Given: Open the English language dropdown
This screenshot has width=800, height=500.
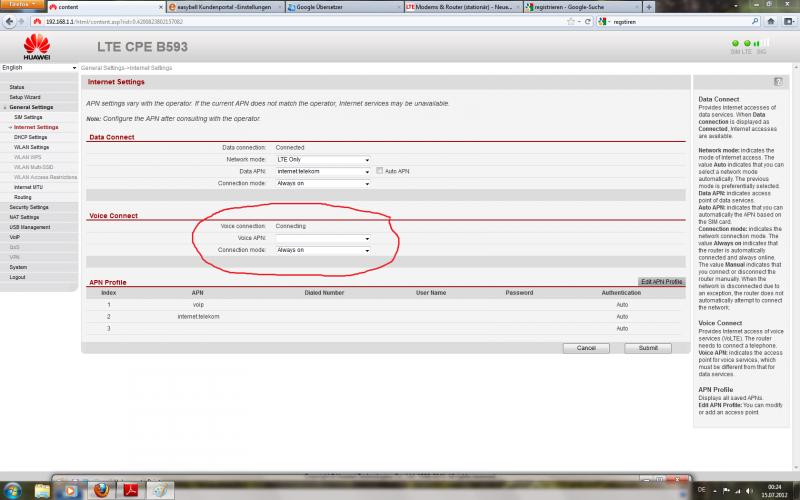Looking at the screenshot, I should pyautogui.click(x=39, y=67).
